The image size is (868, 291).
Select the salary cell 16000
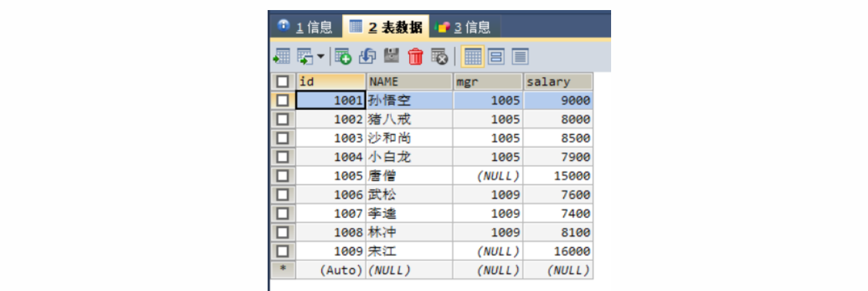pyautogui.click(x=558, y=251)
